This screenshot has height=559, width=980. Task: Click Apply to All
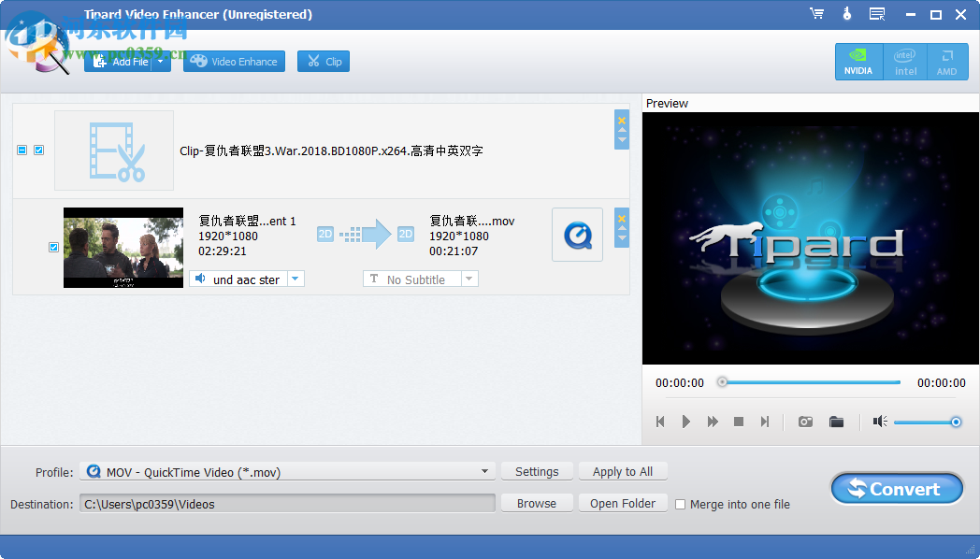(623, 471)
